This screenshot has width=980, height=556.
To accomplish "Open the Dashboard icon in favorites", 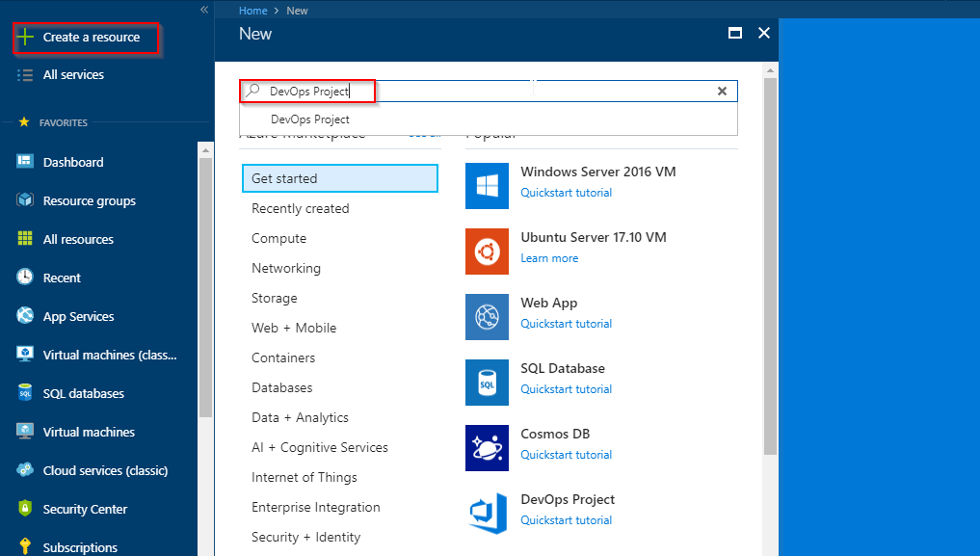I will coord(24,162).
